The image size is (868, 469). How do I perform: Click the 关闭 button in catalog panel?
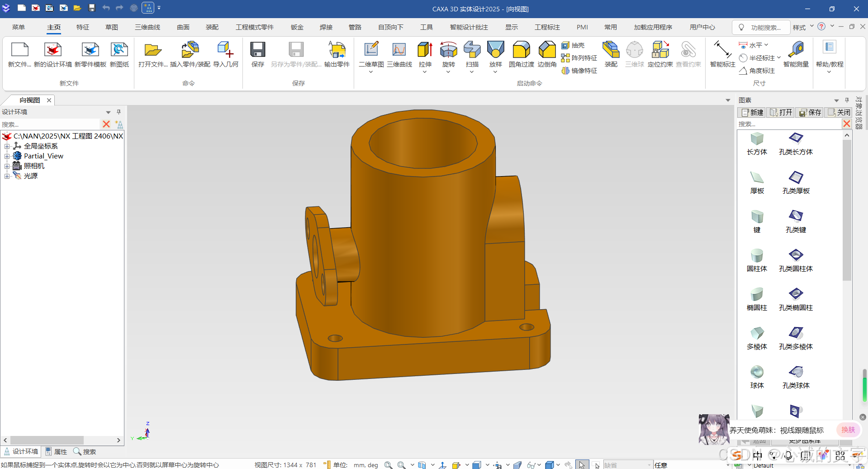coord(839,112)
